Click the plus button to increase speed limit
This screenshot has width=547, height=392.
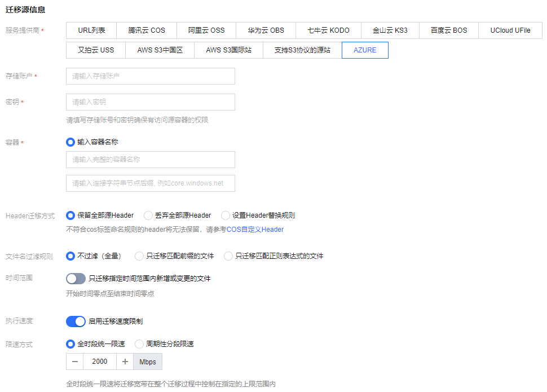(x=125, y=362)
